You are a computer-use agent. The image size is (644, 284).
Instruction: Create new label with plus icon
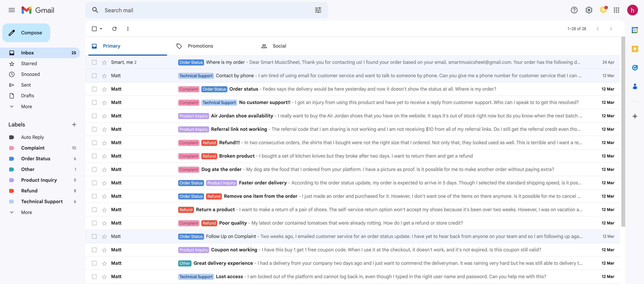[x=74, y=125]
